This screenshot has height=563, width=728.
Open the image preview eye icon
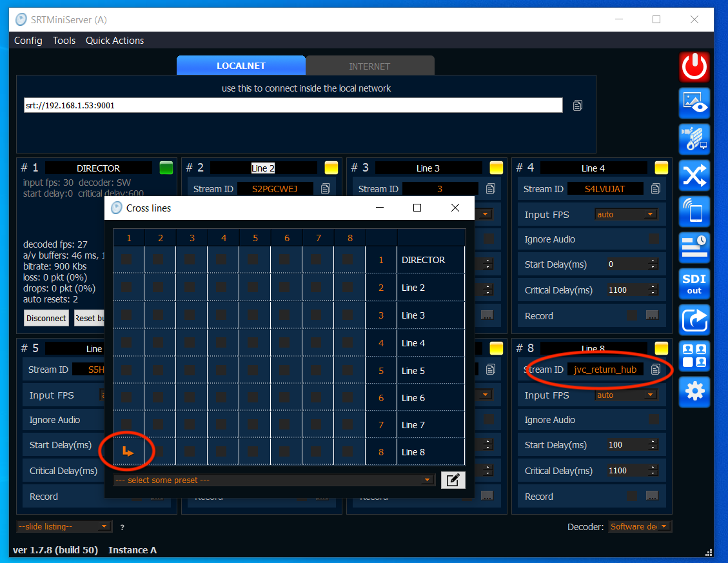pos(694,103)
